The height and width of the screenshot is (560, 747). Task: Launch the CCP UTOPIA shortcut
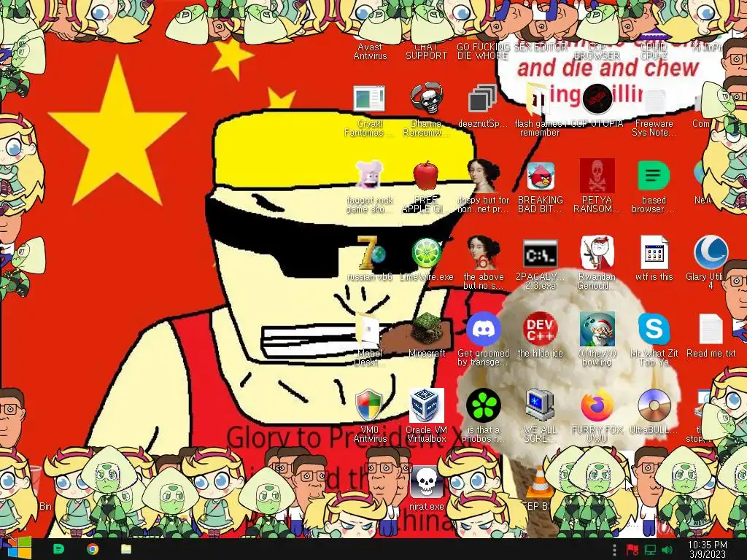pos(597,99)
